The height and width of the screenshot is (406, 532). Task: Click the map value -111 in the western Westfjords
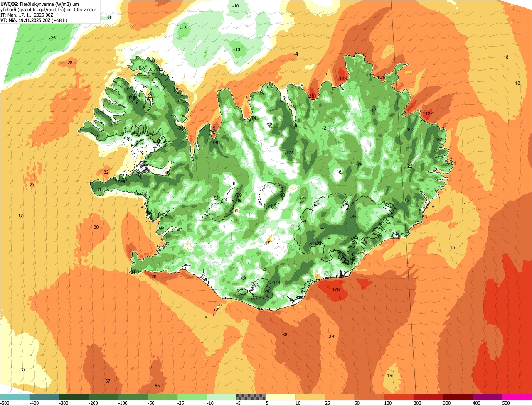point(101,112)
